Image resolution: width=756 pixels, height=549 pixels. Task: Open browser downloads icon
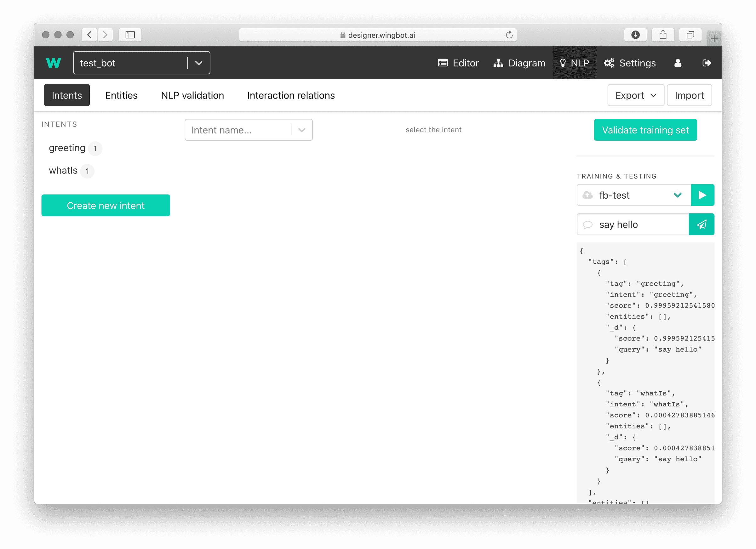tap(635, 35)
